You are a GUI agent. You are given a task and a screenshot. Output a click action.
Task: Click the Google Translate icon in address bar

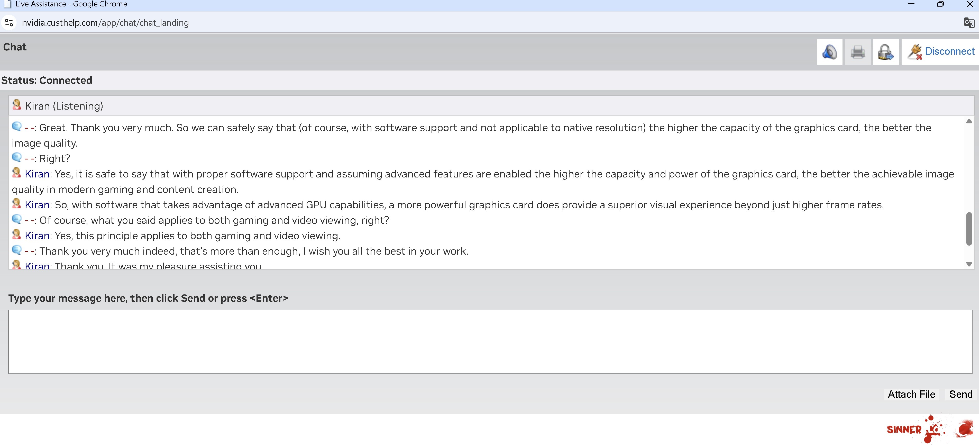tap(969, 23)
